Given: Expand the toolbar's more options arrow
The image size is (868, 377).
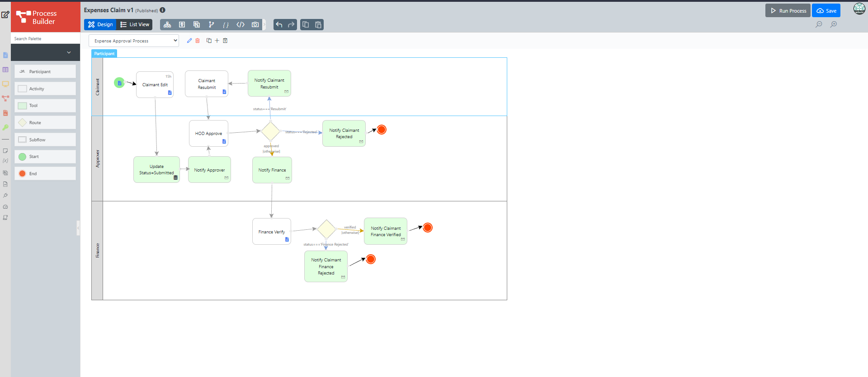Looking at the screenshot, I should [265, 25].
